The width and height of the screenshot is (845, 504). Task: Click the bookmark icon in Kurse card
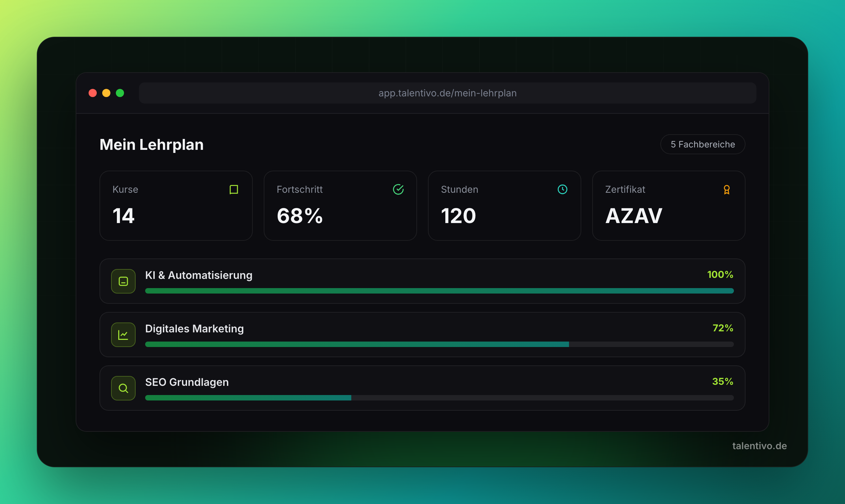pos(234,189)
